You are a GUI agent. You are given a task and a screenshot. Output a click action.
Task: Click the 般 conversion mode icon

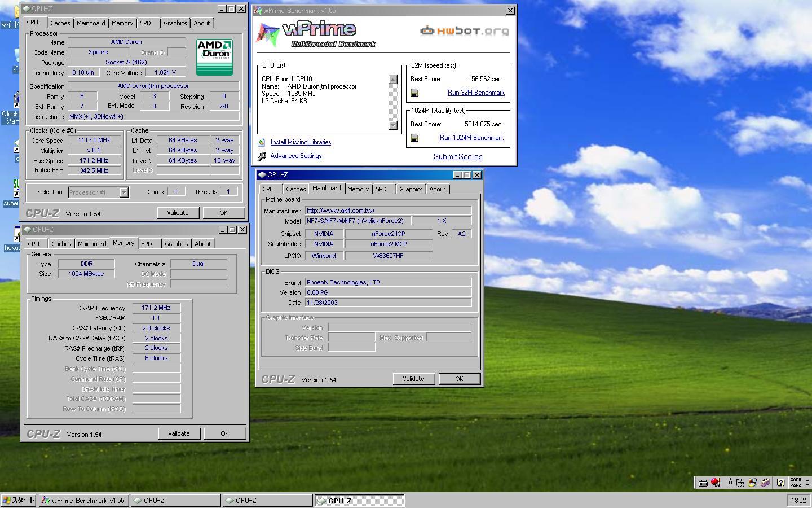click(740, 483)
